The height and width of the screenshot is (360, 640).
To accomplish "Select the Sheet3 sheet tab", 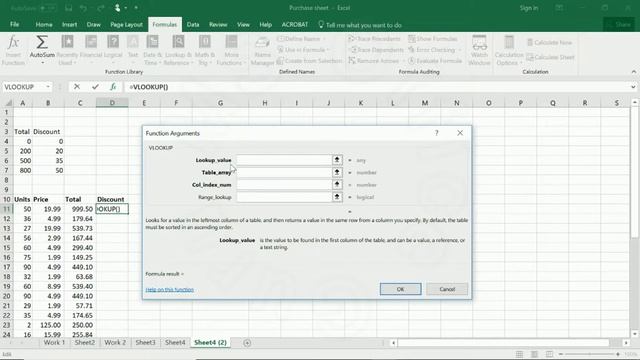I will click(x=145, y=342).
